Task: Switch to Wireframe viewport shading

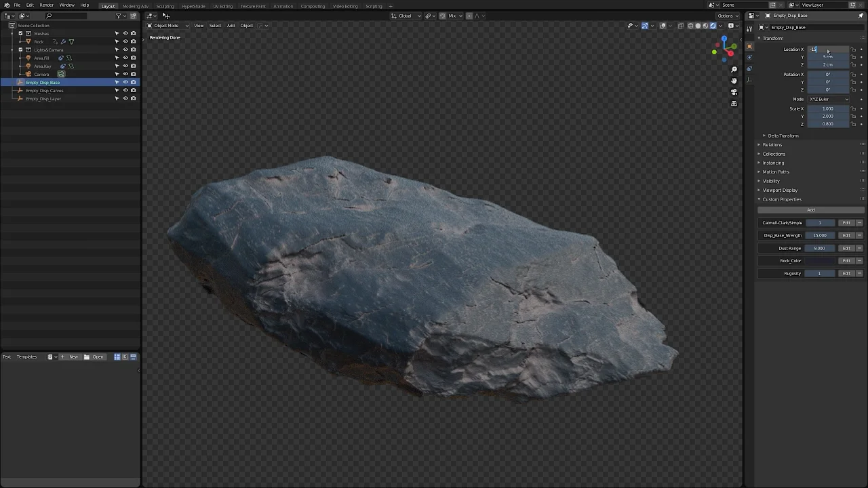Action: pos(689,26)
